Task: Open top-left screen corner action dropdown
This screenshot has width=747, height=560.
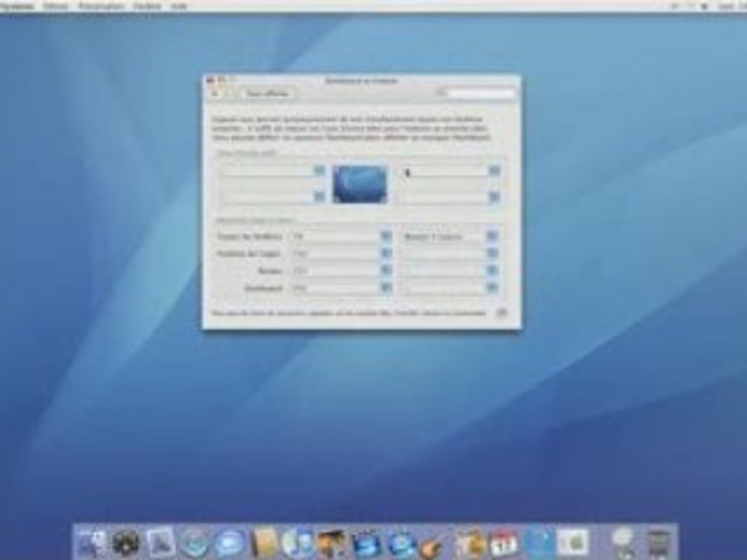Action: (x=272, y=170)
